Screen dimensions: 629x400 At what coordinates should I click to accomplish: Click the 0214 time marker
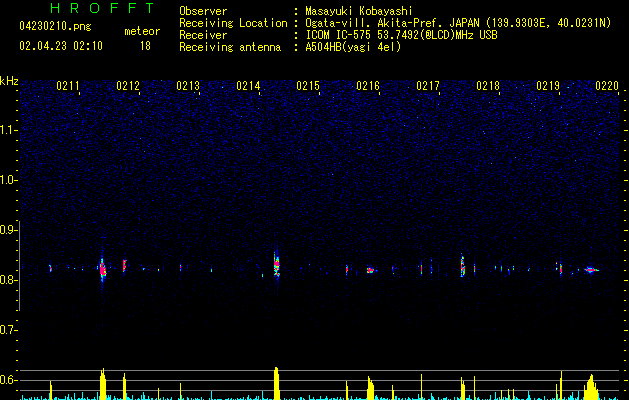(248, 86)
